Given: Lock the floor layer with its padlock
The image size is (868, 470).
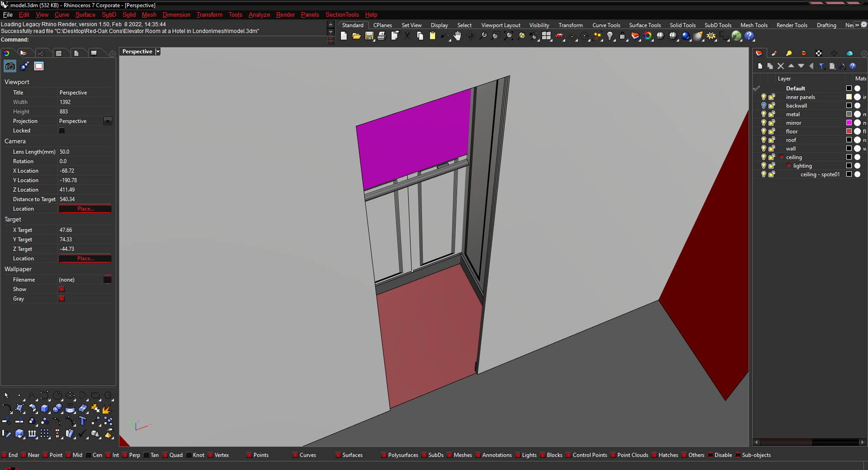Looking at the screenshot, I should (772, 131).
